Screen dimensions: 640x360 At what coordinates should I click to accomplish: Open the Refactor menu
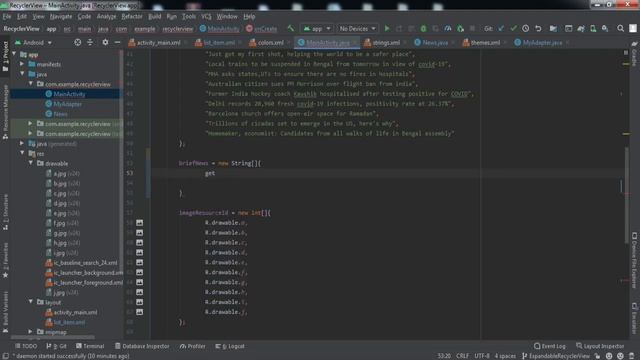pos(132,16)
